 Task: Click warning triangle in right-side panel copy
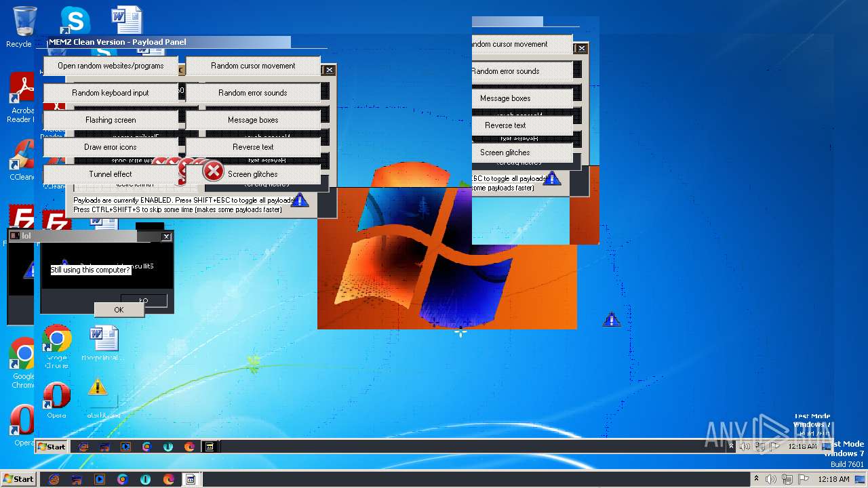click(x=552, y=178)
